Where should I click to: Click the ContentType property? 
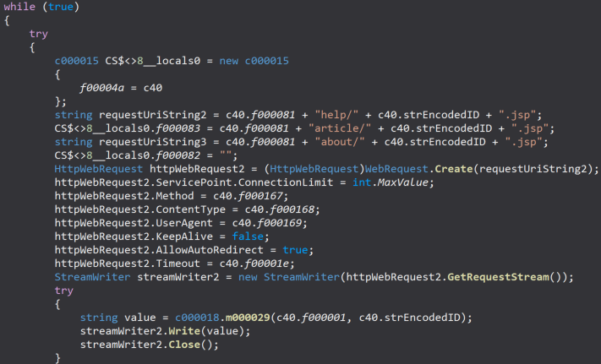[x=190, y=209]
